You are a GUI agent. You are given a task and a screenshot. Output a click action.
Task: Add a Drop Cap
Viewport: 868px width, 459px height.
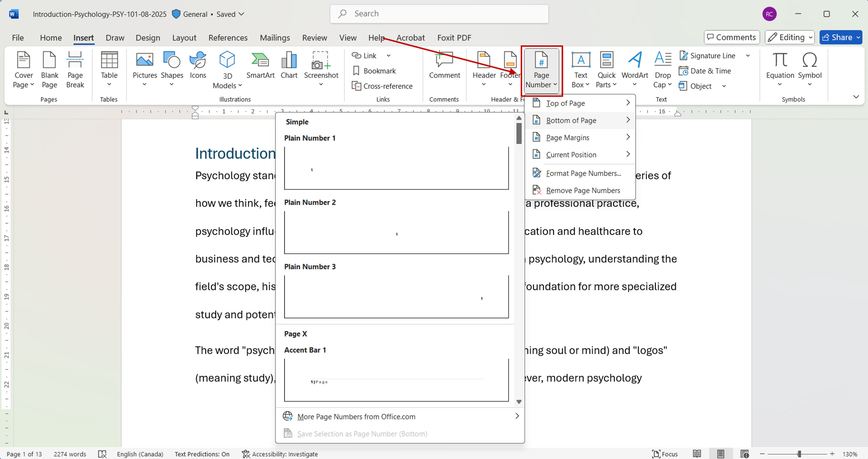(663, 70)
